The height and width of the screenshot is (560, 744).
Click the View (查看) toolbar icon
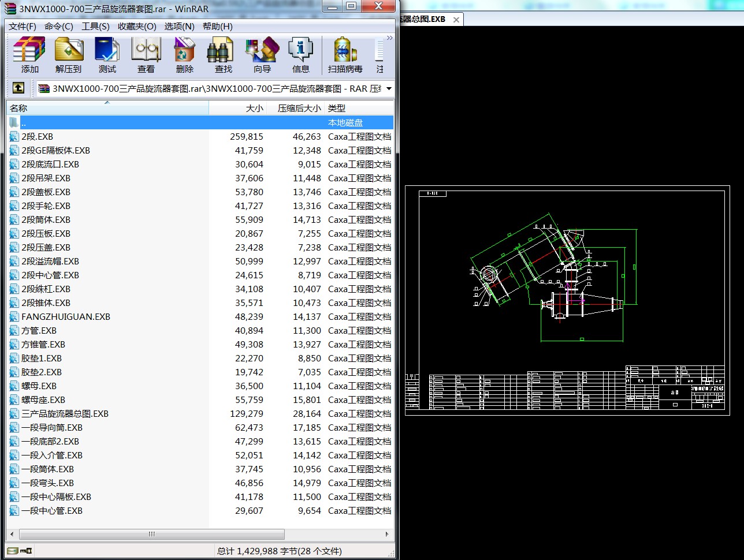click(x=146, y=55)
